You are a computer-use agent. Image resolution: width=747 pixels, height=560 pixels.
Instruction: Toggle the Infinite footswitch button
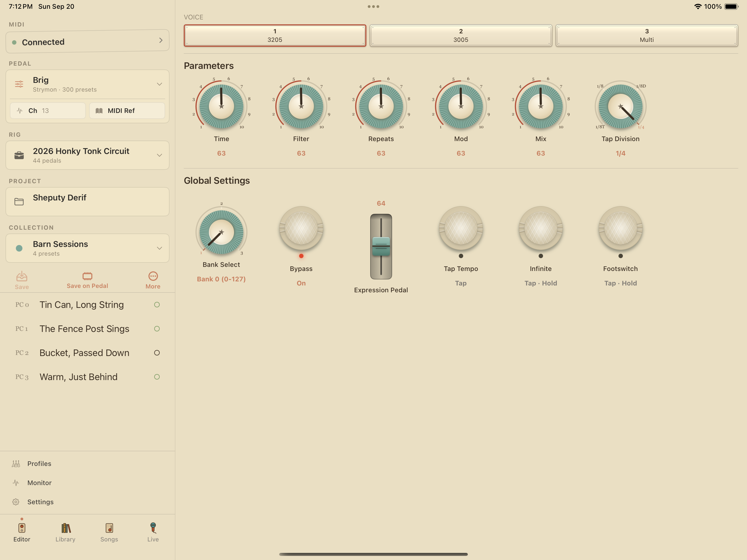click(x=541, y=229)
